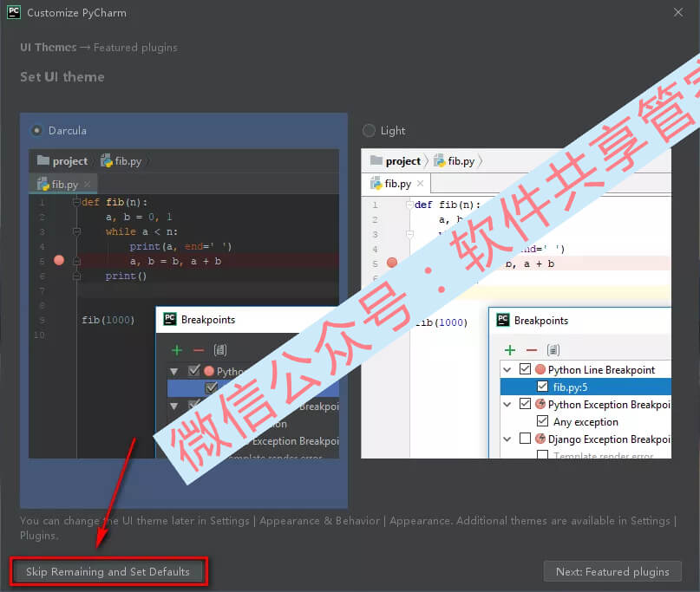Click green plus Add icon in Light Breakpoints

[x=510, y=350]
